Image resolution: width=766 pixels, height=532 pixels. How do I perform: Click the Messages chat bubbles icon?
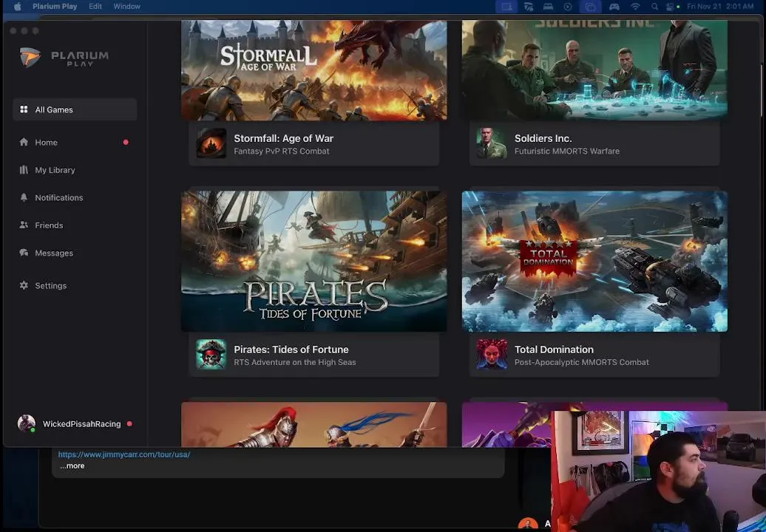pos(24,253)
